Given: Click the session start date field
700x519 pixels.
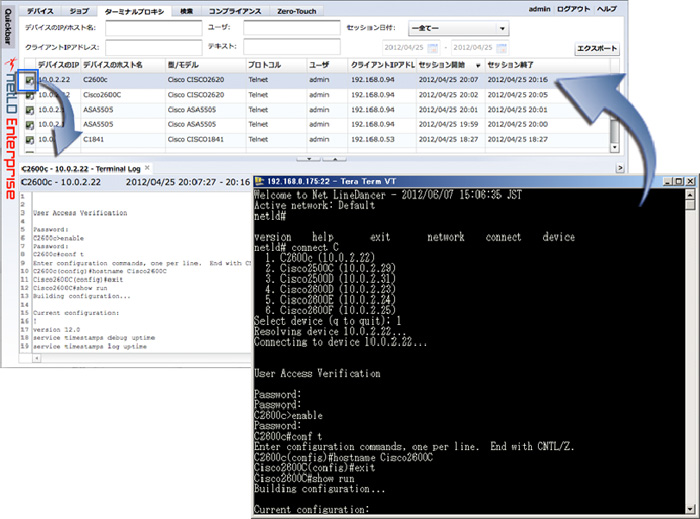Looking at the screenshot, I should click(411, 47).
